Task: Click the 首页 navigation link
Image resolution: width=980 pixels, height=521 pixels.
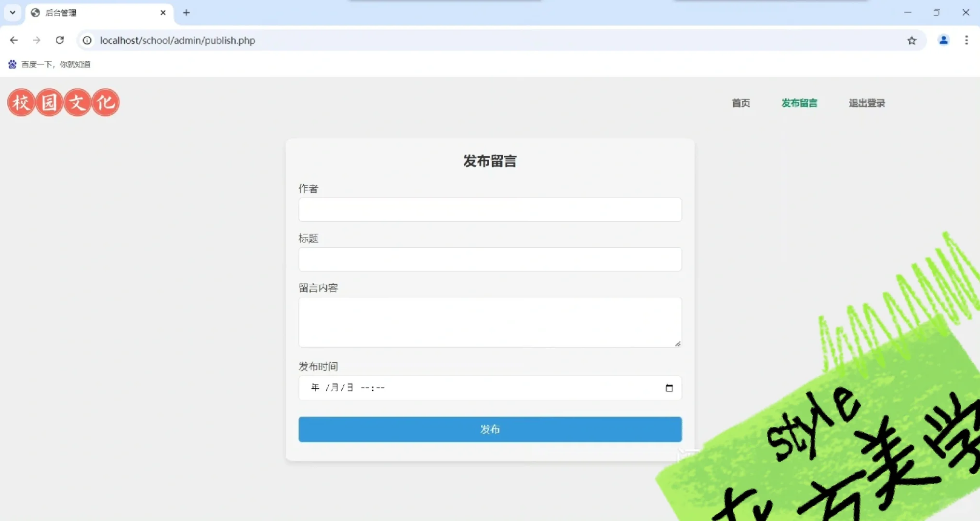Action: (741, 103)
